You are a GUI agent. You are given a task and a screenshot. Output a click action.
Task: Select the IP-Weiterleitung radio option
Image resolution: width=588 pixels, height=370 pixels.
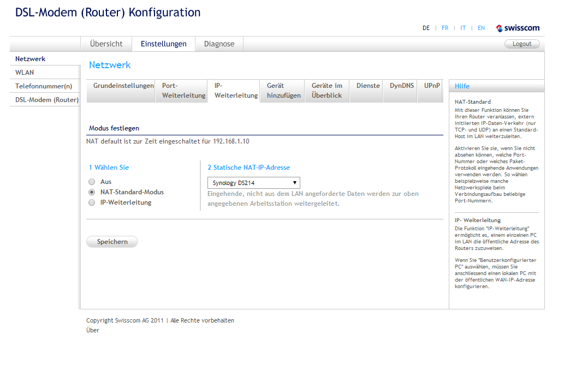92,202
